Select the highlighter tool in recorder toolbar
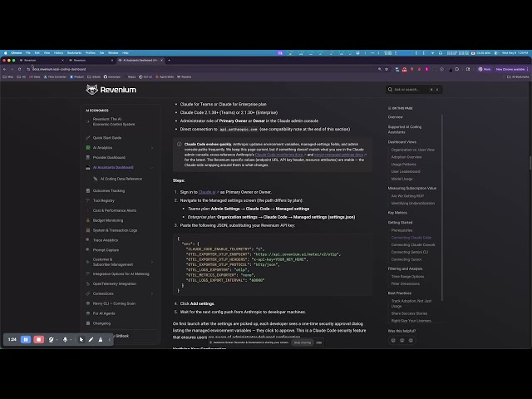532x399 pixels. tap(101, 339)
